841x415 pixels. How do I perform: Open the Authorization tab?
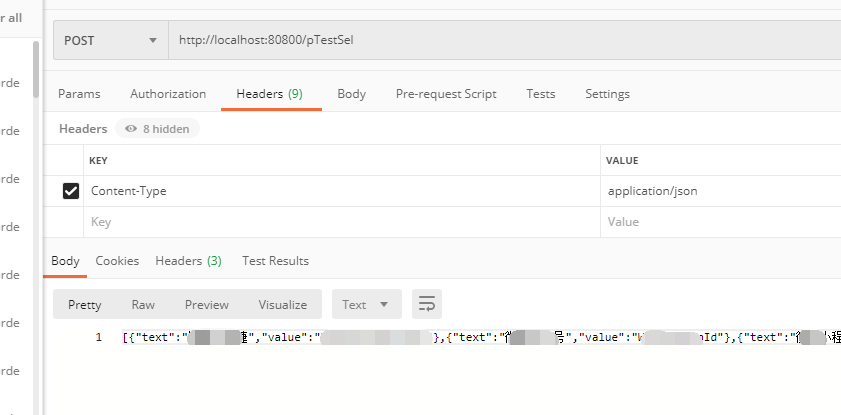(168, 94)
